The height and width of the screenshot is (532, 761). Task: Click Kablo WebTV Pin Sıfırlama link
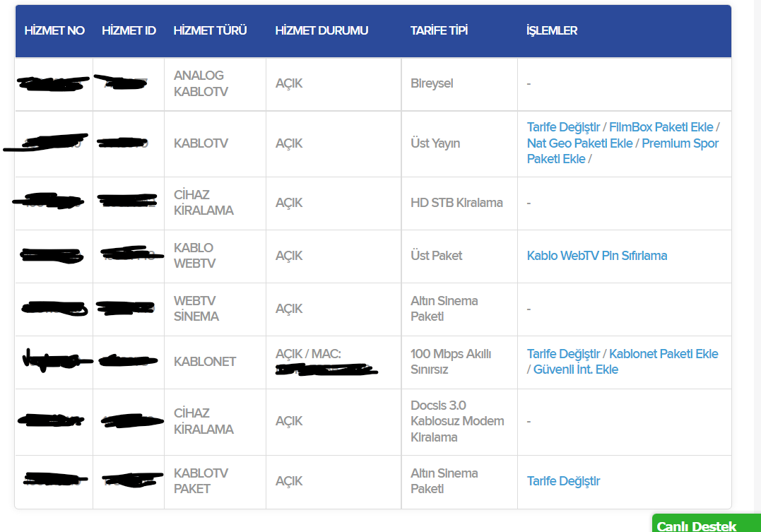tap(596, 256)
